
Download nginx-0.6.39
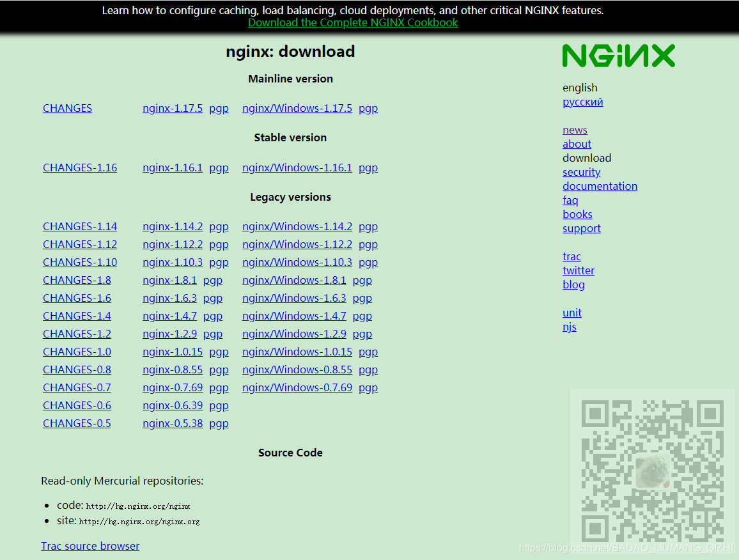[x=173, y=406]
